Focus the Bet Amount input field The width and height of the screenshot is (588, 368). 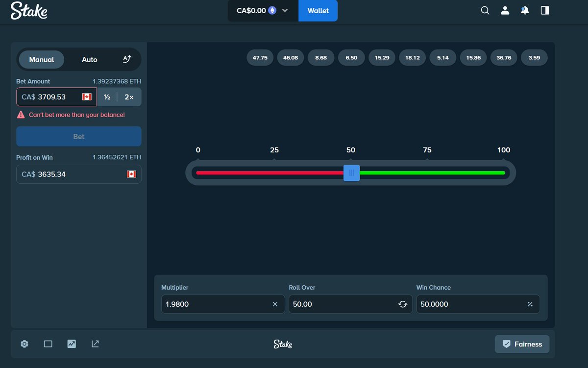[56, 97]
